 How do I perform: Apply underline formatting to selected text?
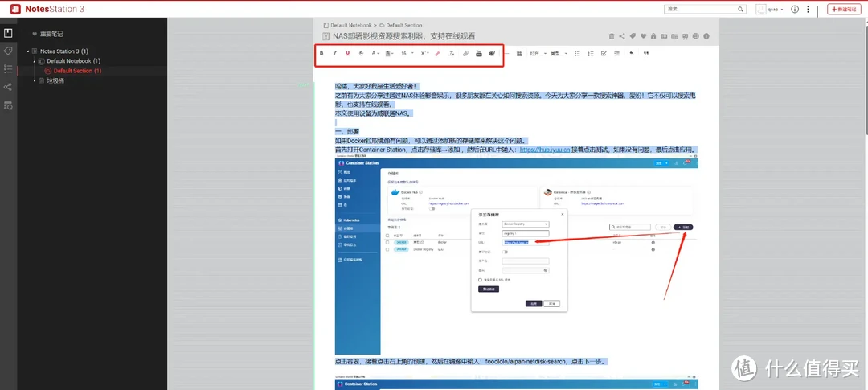[348, 53]
